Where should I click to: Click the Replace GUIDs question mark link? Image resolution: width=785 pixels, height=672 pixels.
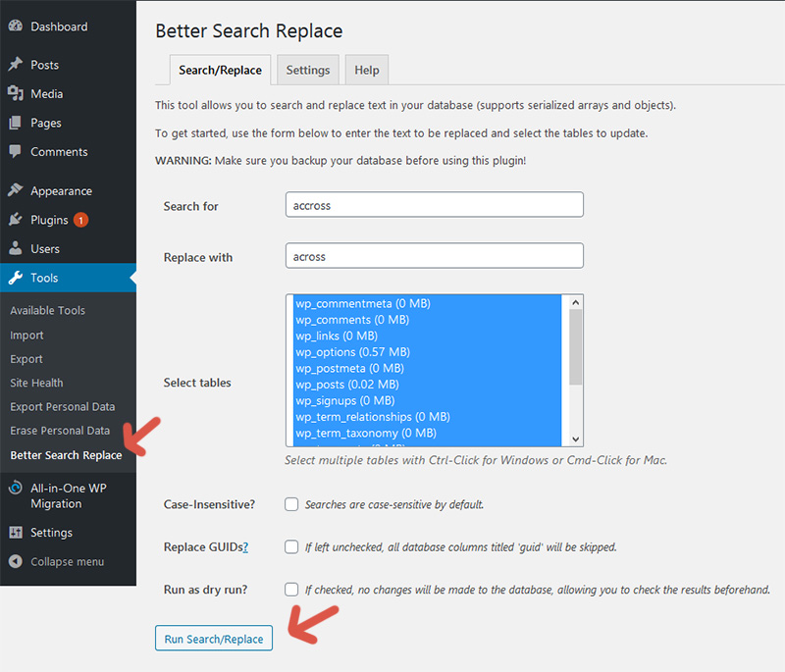coord(245,546)
